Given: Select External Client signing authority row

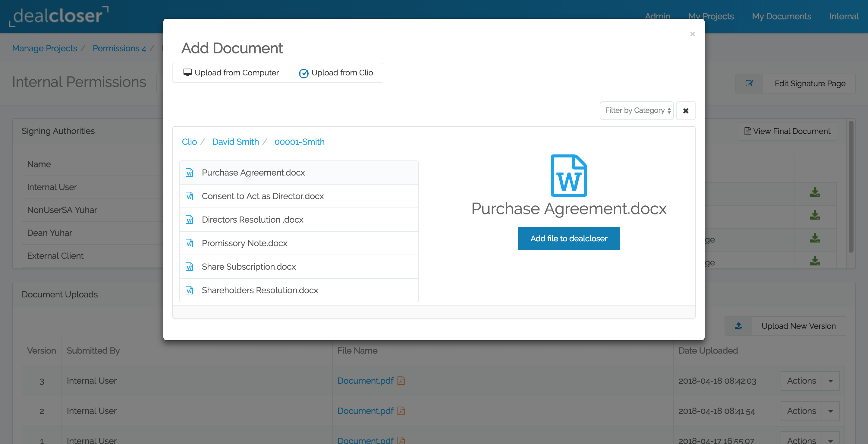Looking at the screenshot, I should 93,256.
